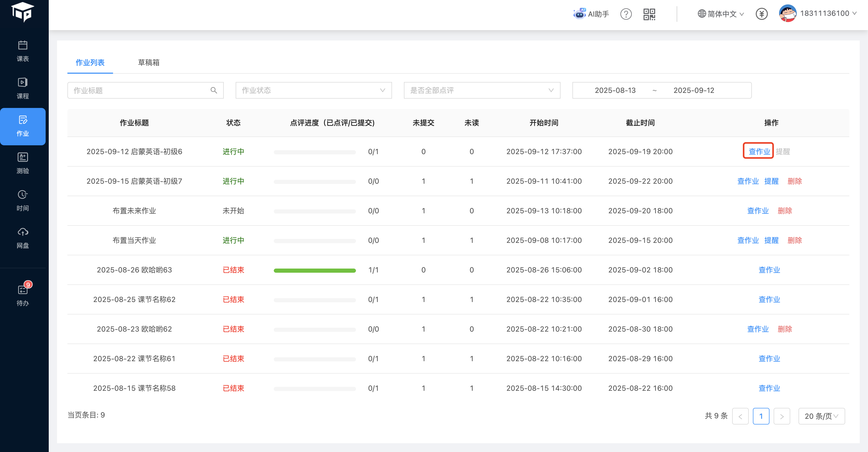
Task: Open the 20 条/页 page size selector
Action: (821, 416)
